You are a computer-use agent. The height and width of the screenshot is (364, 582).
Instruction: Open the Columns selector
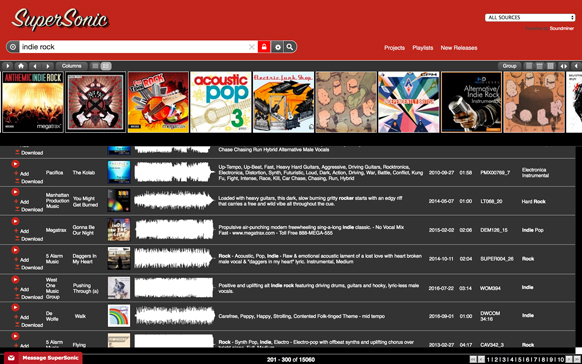coord(72,66)
